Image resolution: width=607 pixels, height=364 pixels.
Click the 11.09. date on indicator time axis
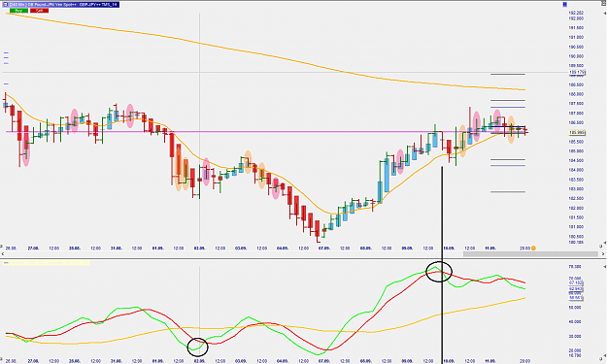[490, 361]
